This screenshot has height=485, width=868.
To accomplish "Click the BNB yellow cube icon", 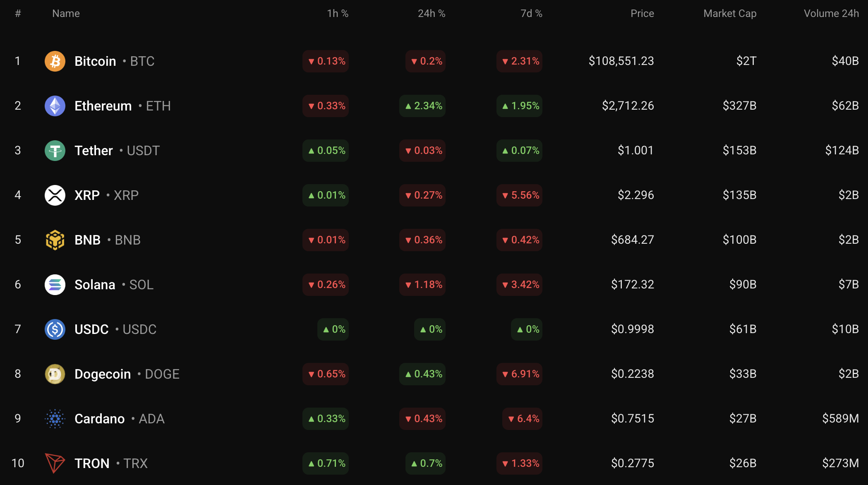I will [55, 240].
